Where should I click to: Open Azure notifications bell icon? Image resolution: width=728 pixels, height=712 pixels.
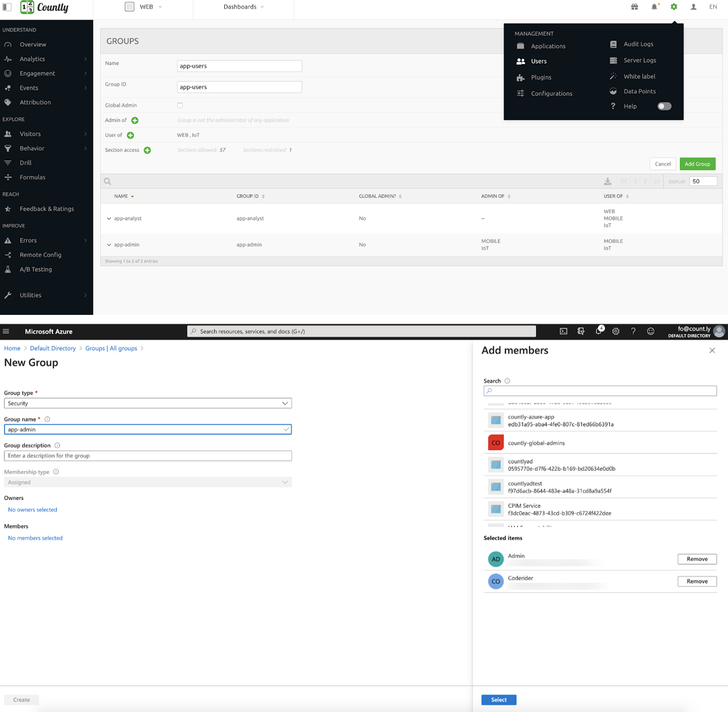click(598, 331)
